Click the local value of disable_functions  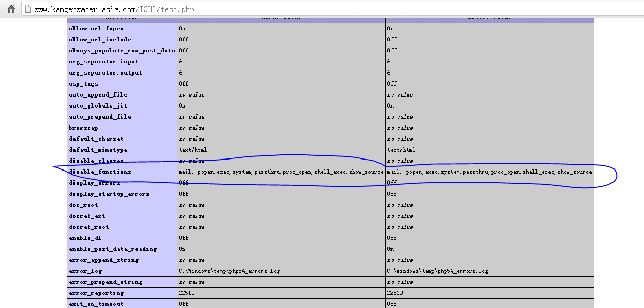[x=281, y=172]
